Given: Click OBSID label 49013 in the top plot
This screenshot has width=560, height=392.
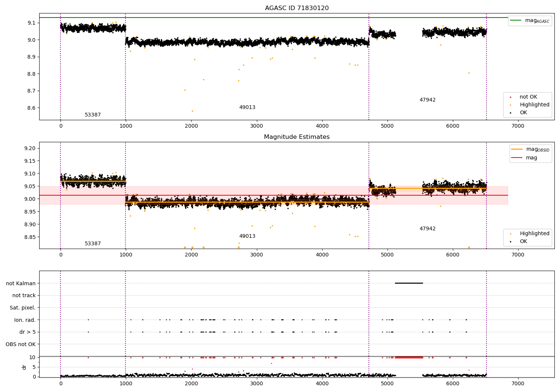Looking at the screenshot, I should click(247, 108).
